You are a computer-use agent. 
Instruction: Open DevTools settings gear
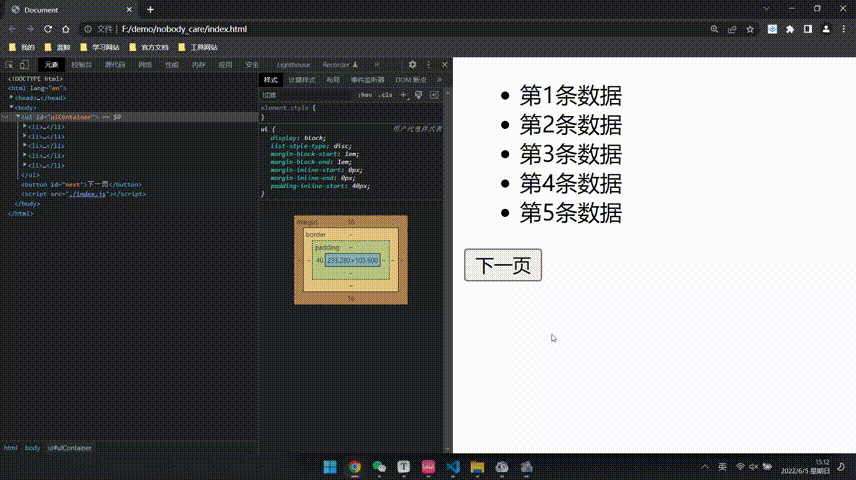click(x=412, y=64)
